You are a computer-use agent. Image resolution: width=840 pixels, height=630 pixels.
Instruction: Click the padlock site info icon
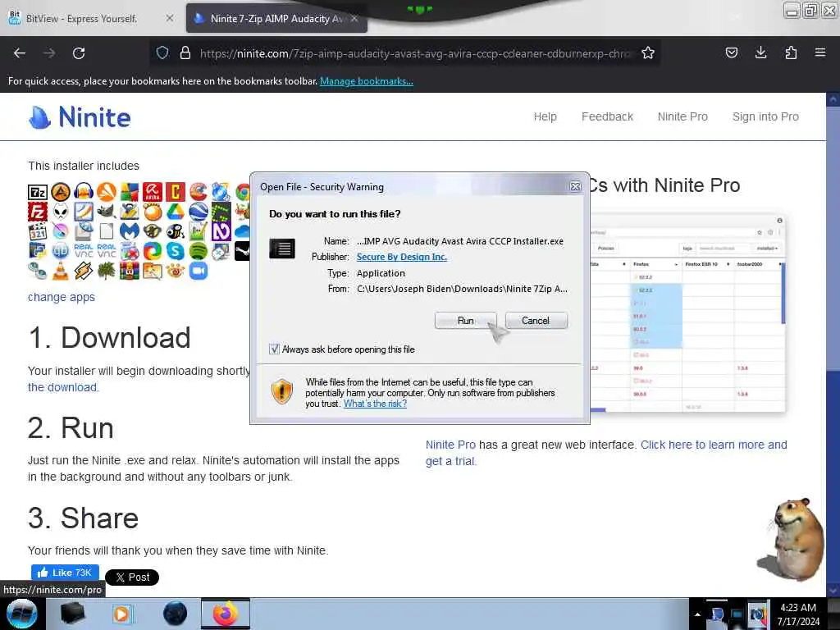[x=185, y=52]
